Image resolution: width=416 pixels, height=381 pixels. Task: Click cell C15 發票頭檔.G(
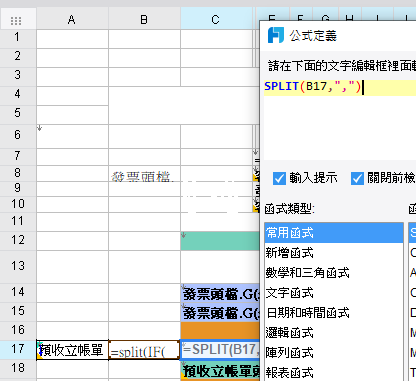pos(220,312)
